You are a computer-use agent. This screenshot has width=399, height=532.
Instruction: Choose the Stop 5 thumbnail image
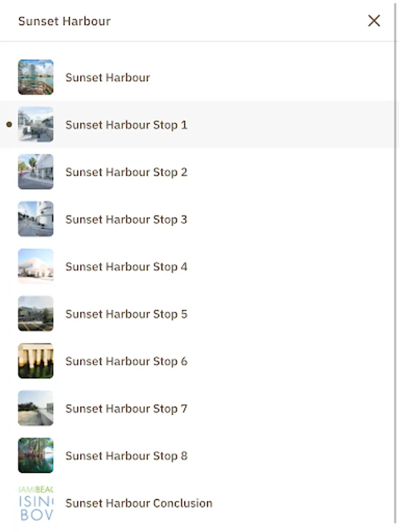click(35, 314)
